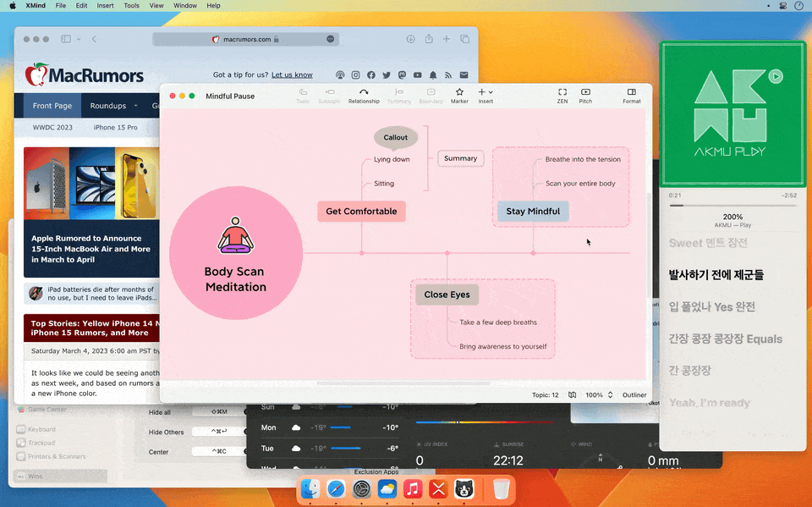Click the Instagram icon on MacRumors

(x=356, y=75)
